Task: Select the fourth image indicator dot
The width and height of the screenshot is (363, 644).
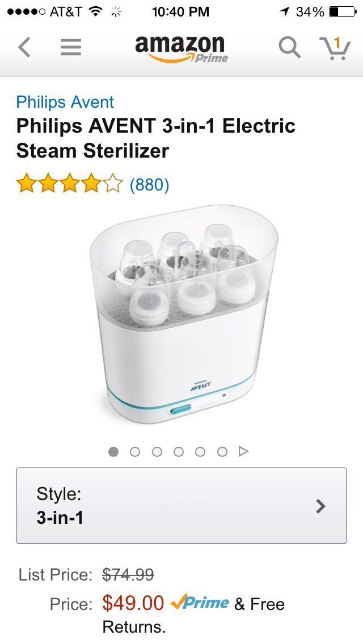Action: (179, 452)
